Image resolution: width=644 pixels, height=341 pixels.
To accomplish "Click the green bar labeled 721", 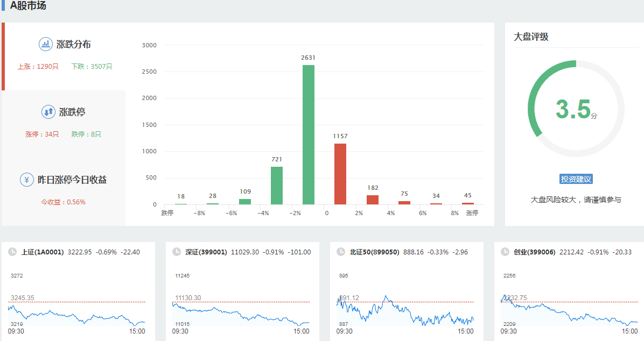I will (x=277, y=185).
